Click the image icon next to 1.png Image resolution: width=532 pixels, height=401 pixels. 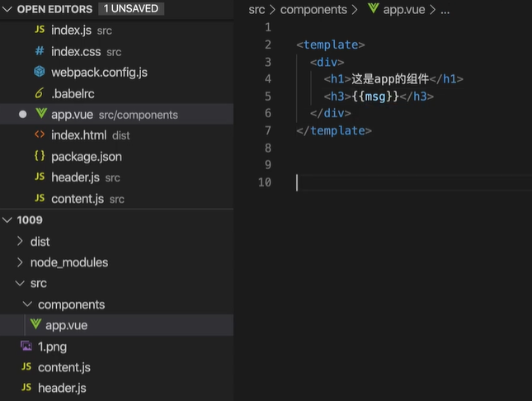26,347
